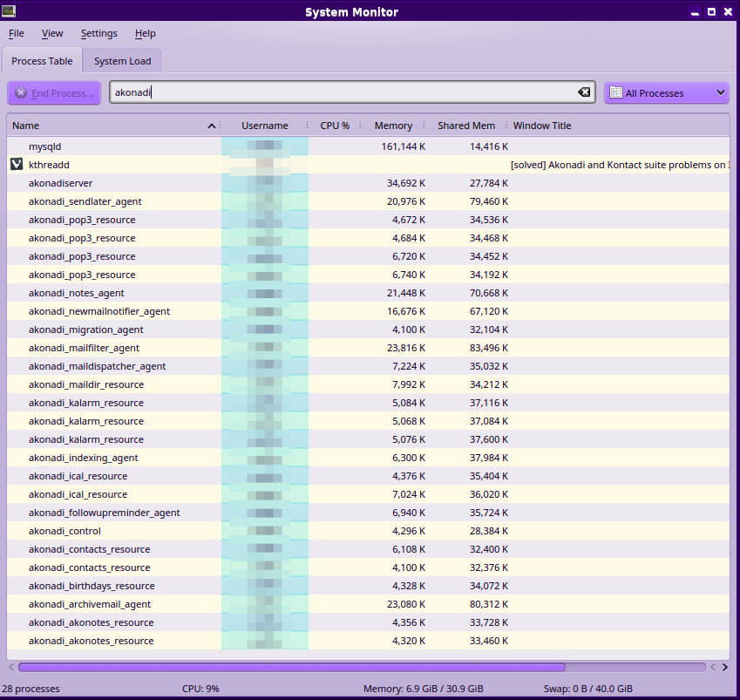
Task: Click horizontal scrollbar right arrow
Action: click(724, 668)
